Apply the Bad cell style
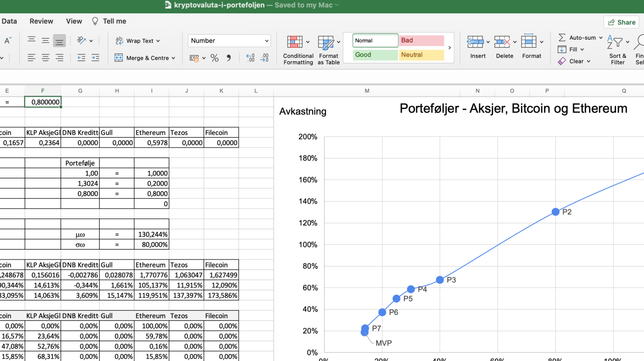Screen dimensions: 644x361 point(421,41)
